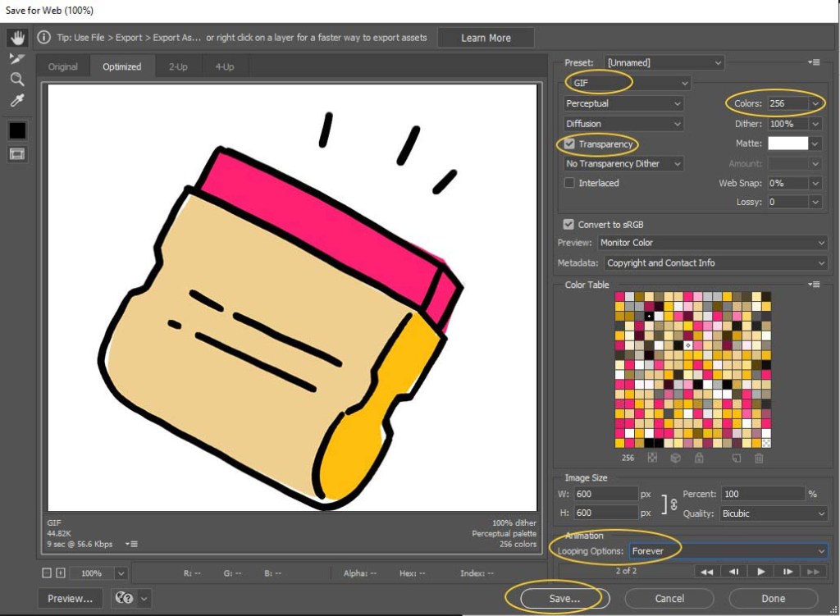840x616 pixels.
Task: Click the Learn More button
Action: (486, 38)
